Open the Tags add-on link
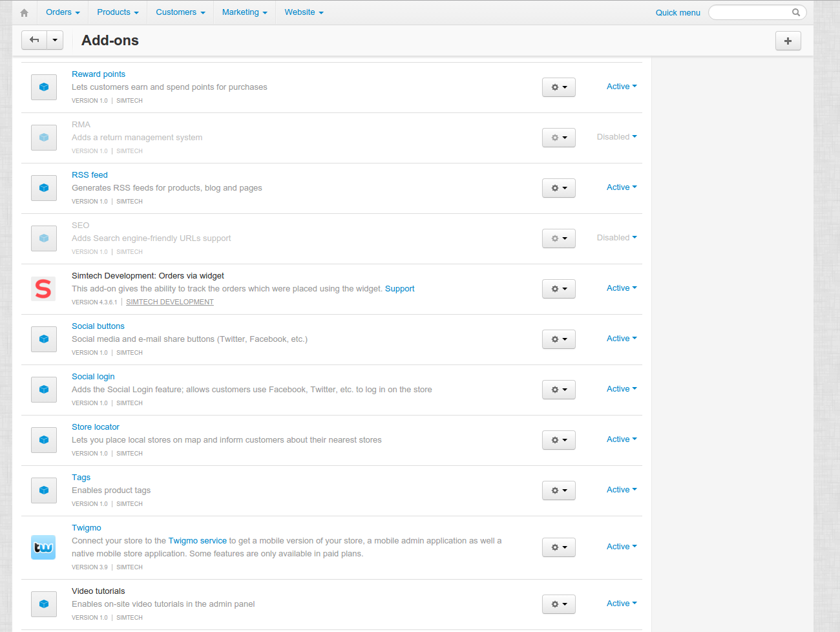Image resolution: width=840 pixels, height=632 pixels. [x=81, y=478]
